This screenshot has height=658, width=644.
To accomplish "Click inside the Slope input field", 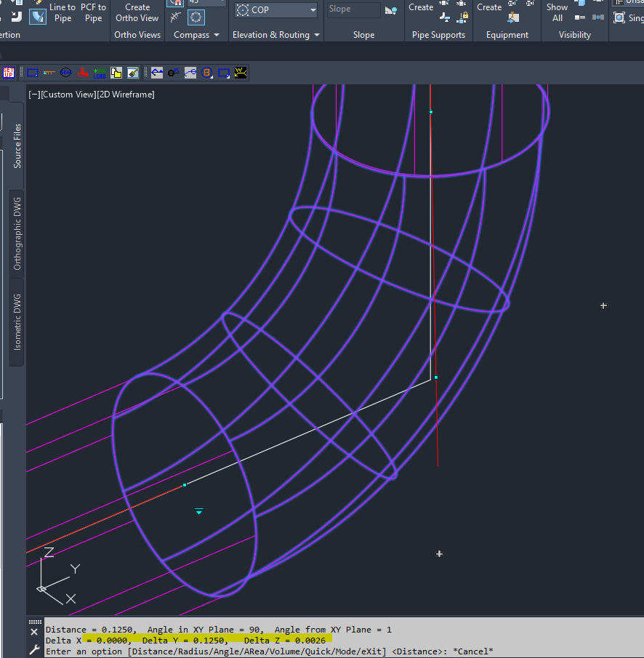I will coord(353,9).
